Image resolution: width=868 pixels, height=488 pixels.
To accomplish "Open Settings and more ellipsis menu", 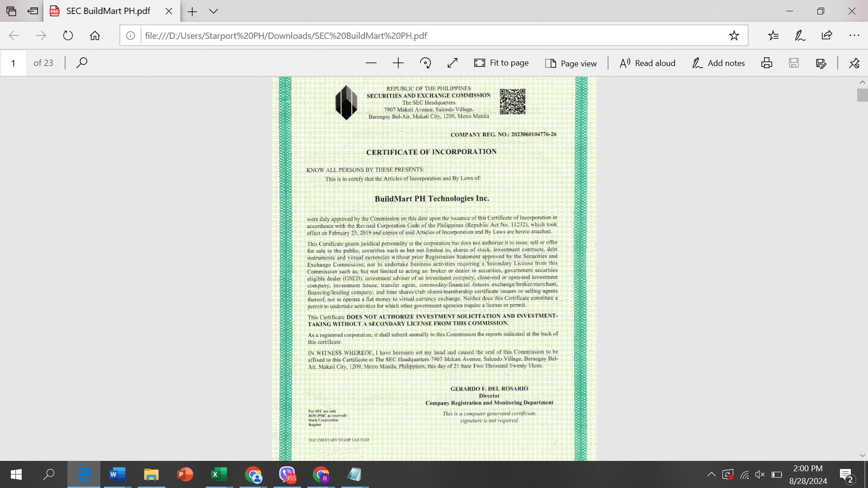I will pyautogui.click(x=854, y=36).
